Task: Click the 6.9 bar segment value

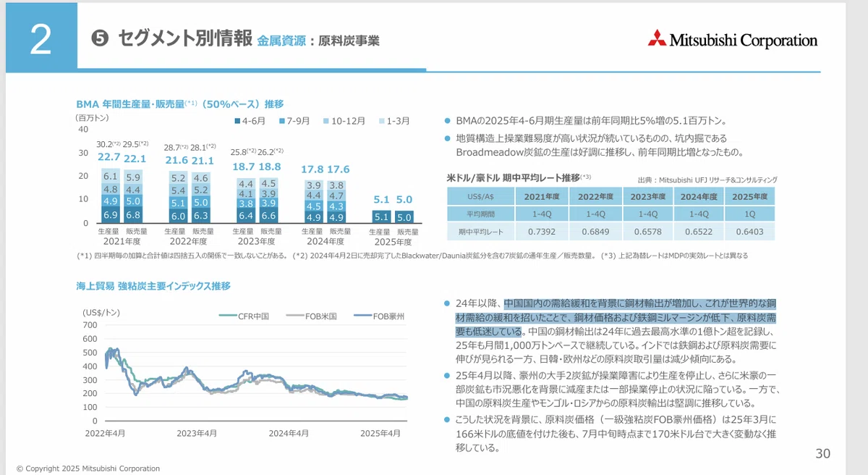Action: [x=110, y=215]
